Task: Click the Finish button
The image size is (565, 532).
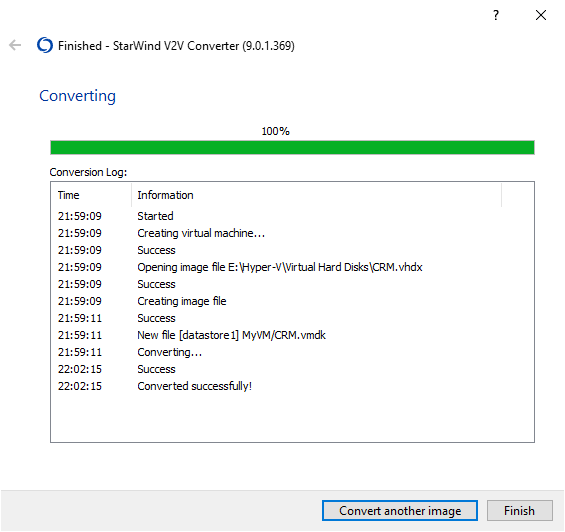Action: pos(519,510)
